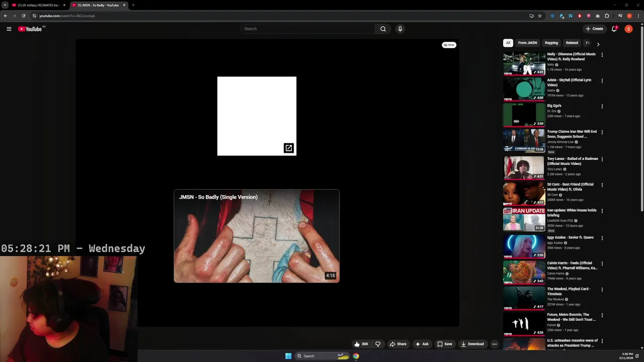View site information icon in address bar

coord(34,16)
